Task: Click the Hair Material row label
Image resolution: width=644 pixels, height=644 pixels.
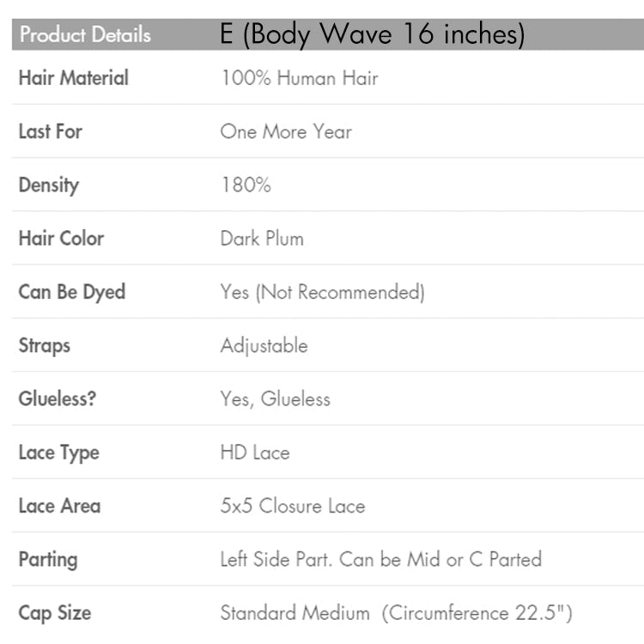Action: [x=73, y=78]
